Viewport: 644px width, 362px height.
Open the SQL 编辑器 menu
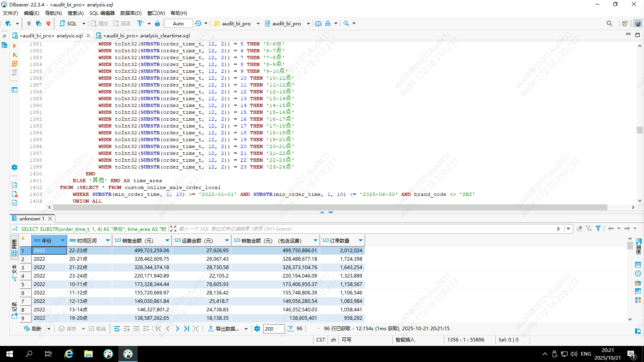[102, 13]
